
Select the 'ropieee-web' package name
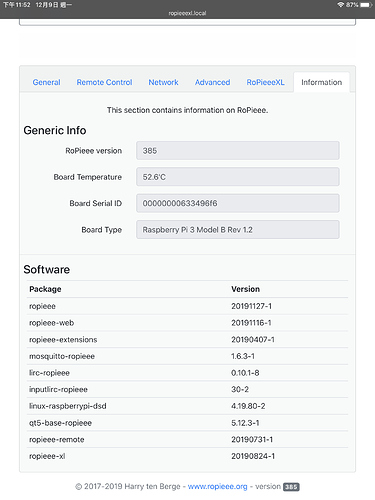tap(51, 323)
